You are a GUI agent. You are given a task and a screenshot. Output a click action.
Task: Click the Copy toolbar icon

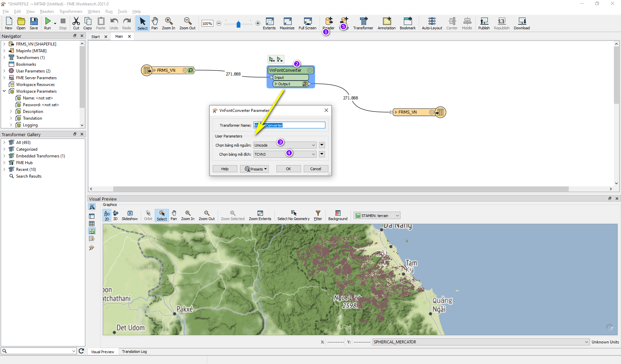[88, 23]
